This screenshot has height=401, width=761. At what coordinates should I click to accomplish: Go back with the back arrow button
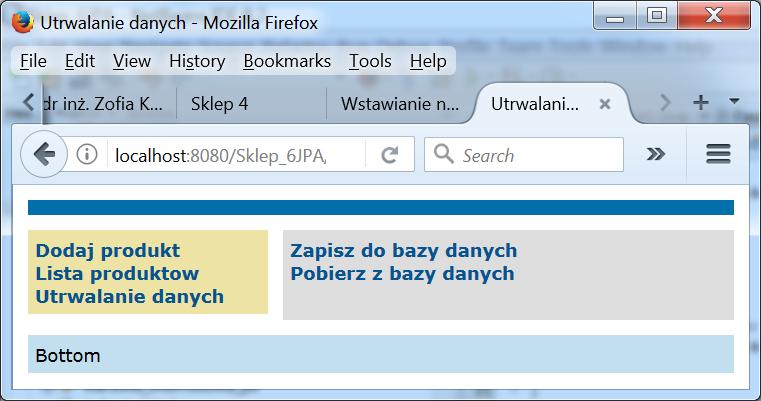[x=44, y=154]
